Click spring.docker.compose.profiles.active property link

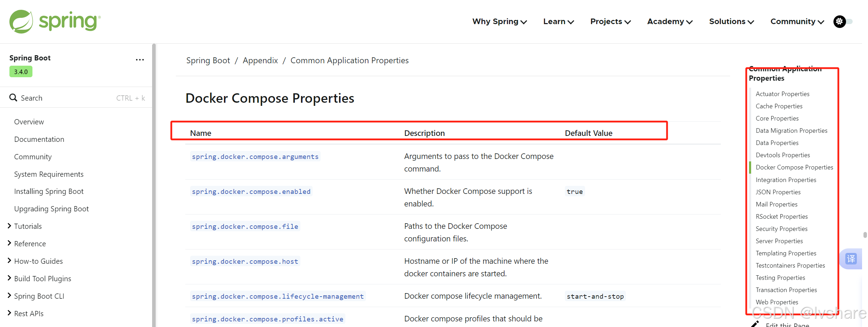[268, 319]
